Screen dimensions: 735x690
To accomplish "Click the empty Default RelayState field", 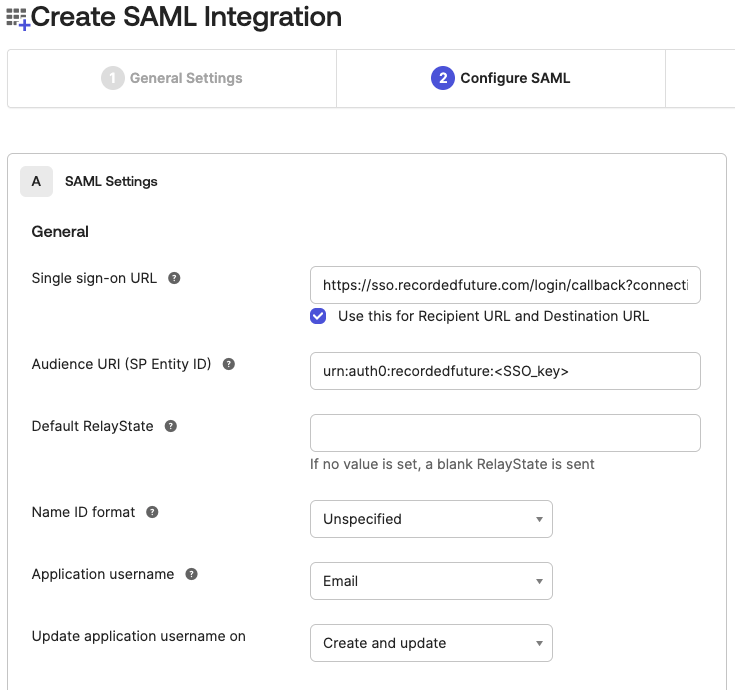I will [x=505, y=433].
